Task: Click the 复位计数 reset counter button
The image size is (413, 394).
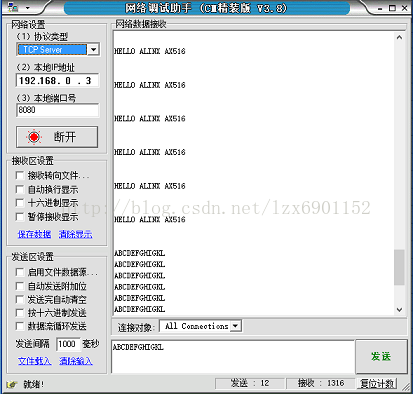Action: click(x=377, y=384)
